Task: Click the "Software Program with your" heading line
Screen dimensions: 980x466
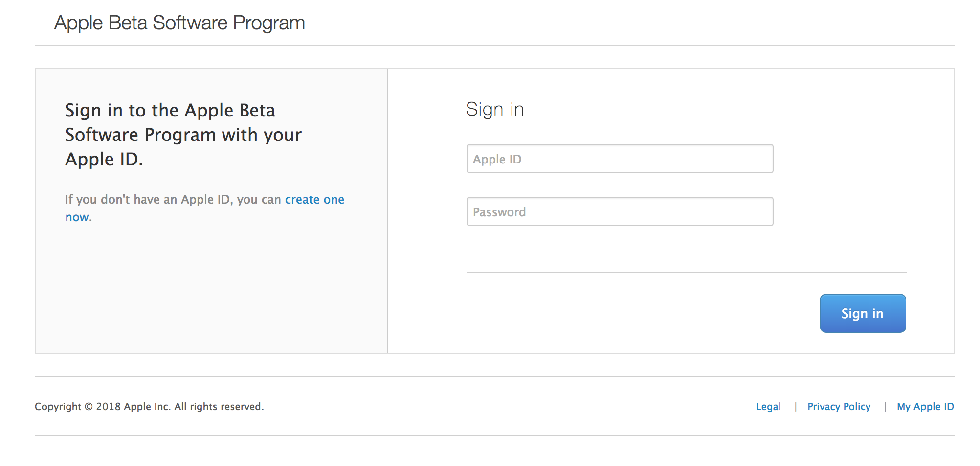Action: click(183, 135)
